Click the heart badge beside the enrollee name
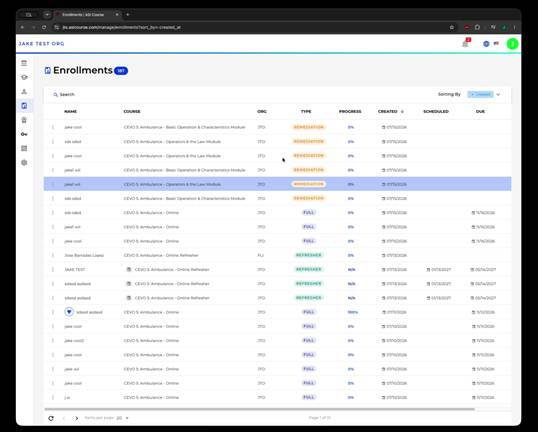Image resolution: width=538 pixels, height=432 pixels. coord(69,312)
